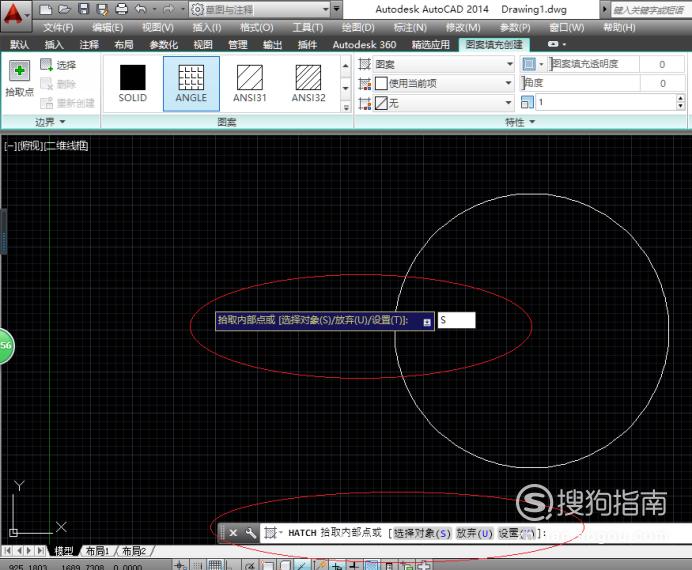Click the hatch scale value field
The height and width of the screenshot is (570, 692).
(606, 103)
